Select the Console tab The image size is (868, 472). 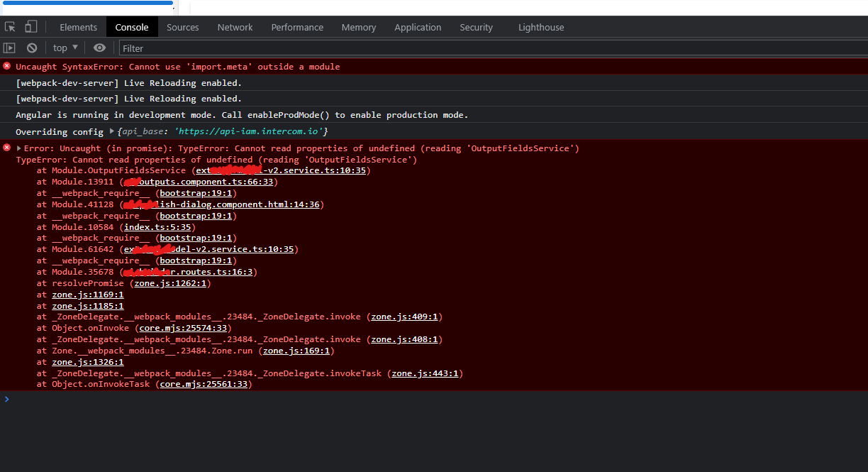point(132,27)
